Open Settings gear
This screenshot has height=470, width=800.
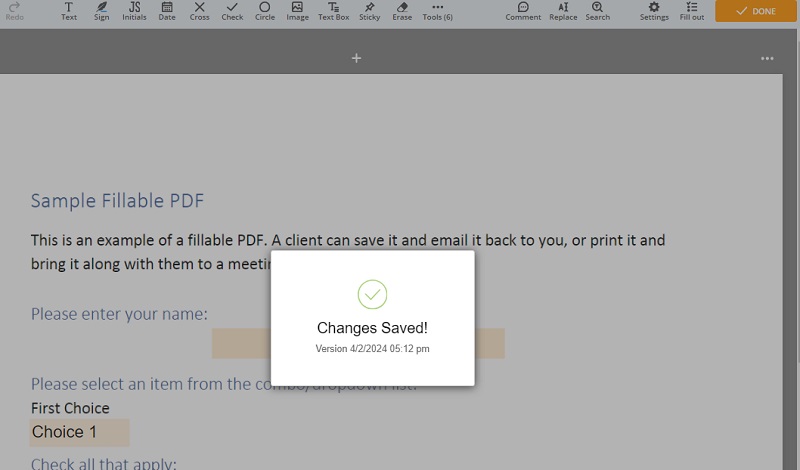654,11
